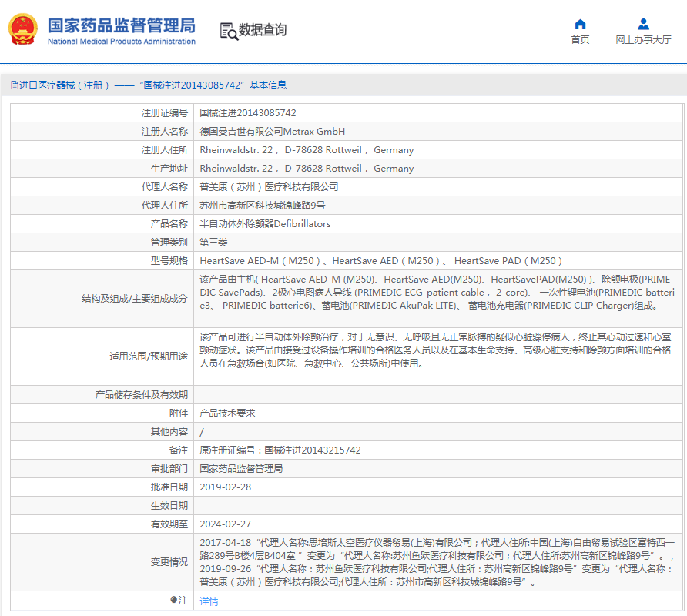
Task: Click the agent name 普美康（苏州）医疗科技有限公司
Action: 269,186
